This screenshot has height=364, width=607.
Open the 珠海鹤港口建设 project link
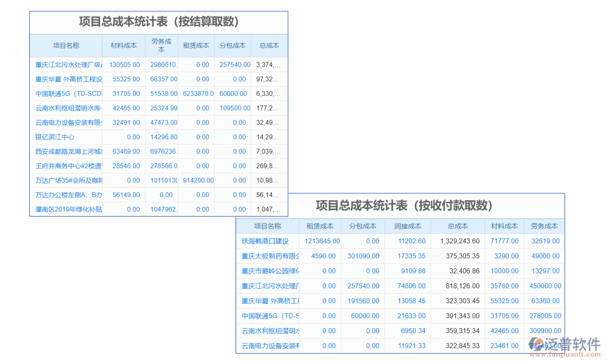click(x=265, y=241)
